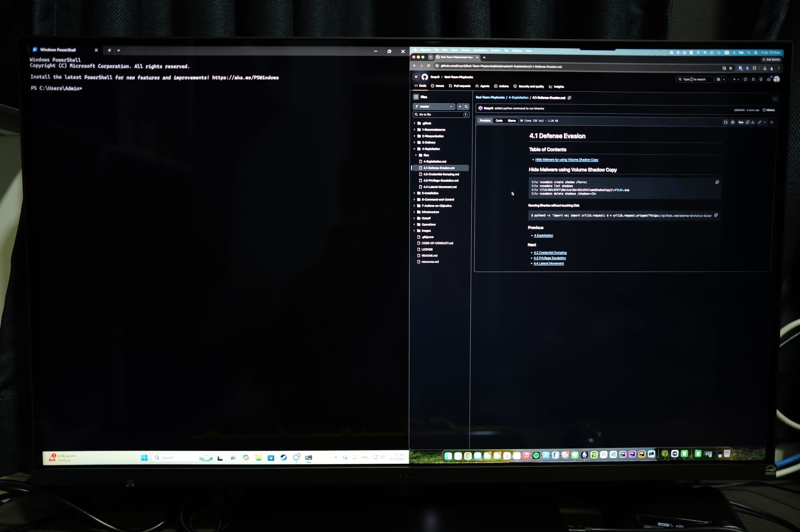
Task: Edit this file with the pencil icon
Action: 759,122
